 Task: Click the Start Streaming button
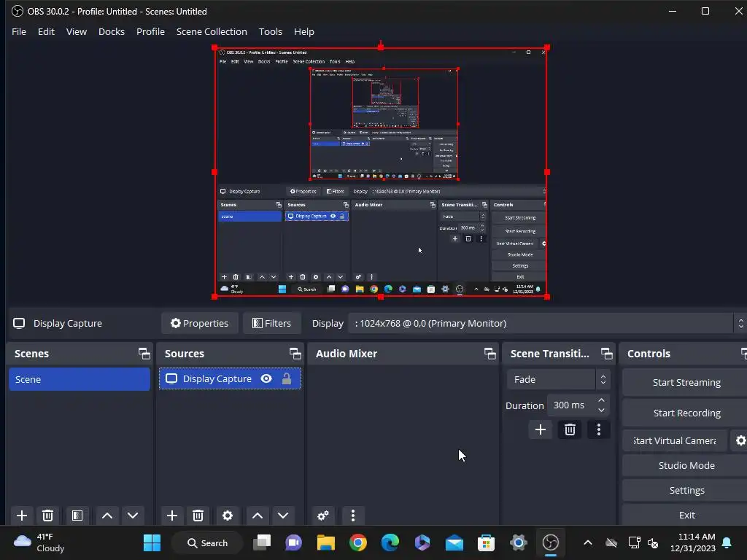686,382
